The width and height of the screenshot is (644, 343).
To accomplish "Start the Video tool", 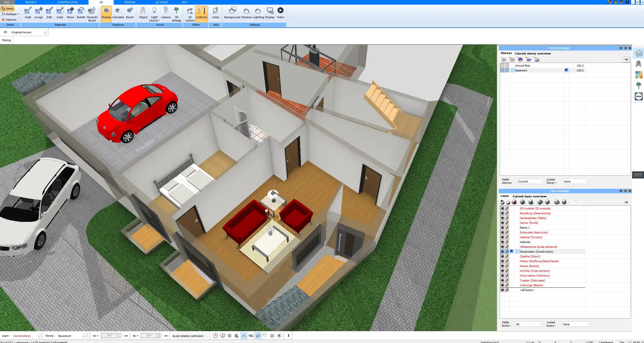I will tap(280, 13).
